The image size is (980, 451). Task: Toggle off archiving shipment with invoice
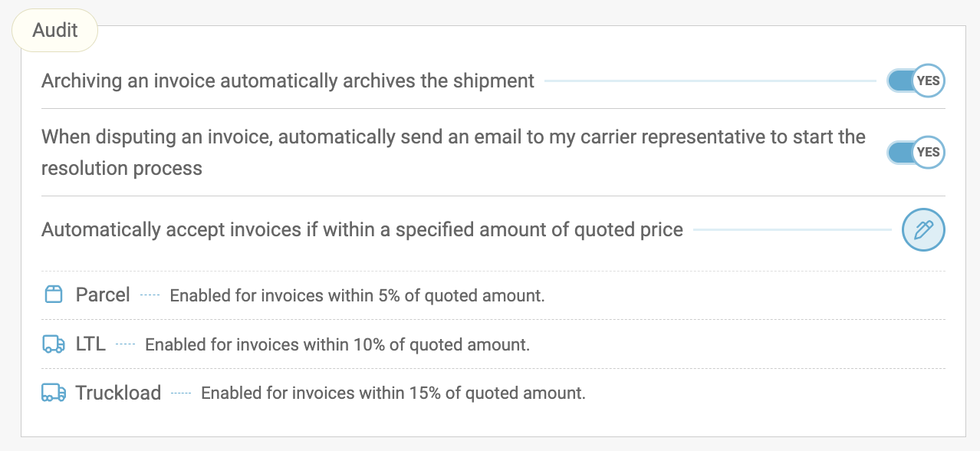[916, 81]
